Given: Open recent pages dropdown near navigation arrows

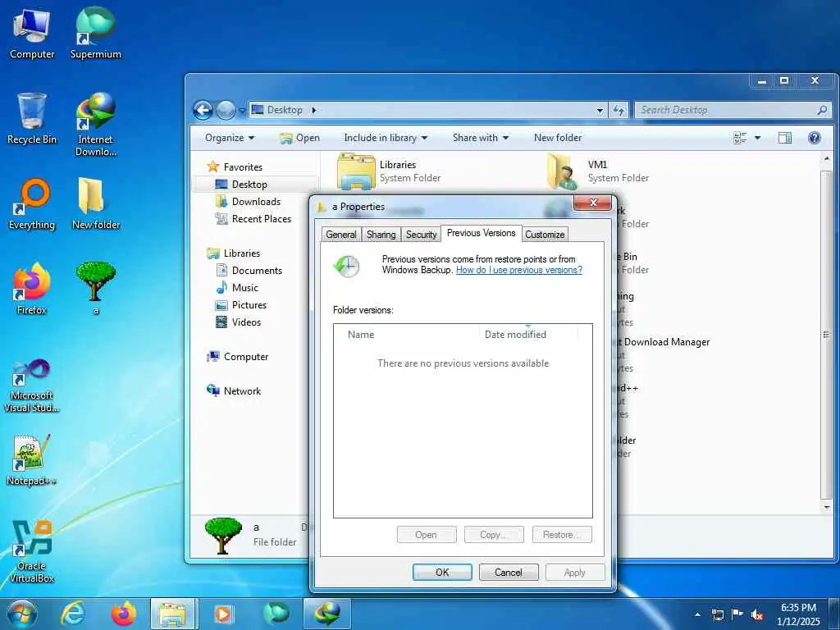Looking at the screenshot, I should point(242,111).
